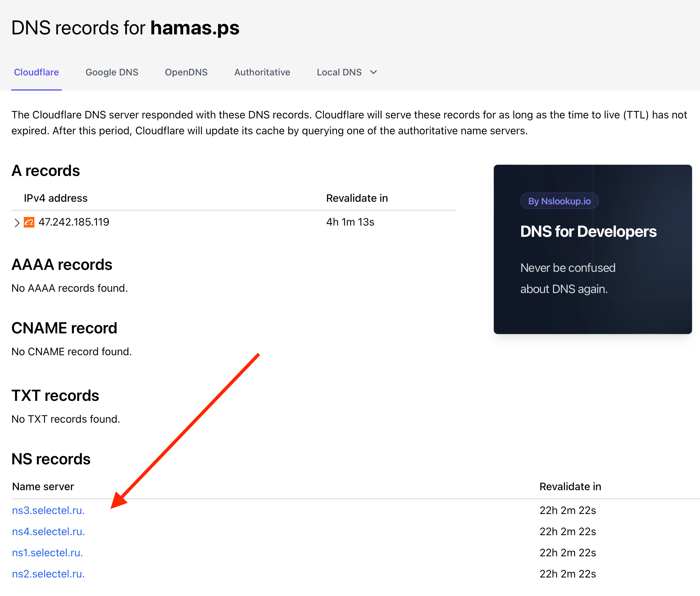Open the DNS for Developers card heading
Image resolution: width=700 pixels, height=596 pixels.
(588, 232)
